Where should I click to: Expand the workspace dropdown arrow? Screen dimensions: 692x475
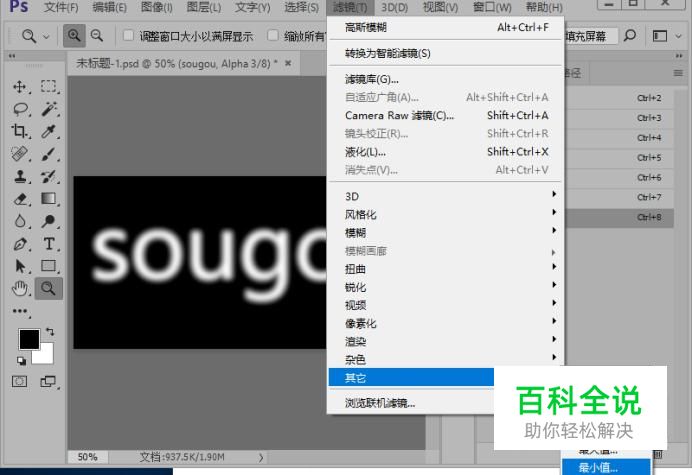(679, 36)
